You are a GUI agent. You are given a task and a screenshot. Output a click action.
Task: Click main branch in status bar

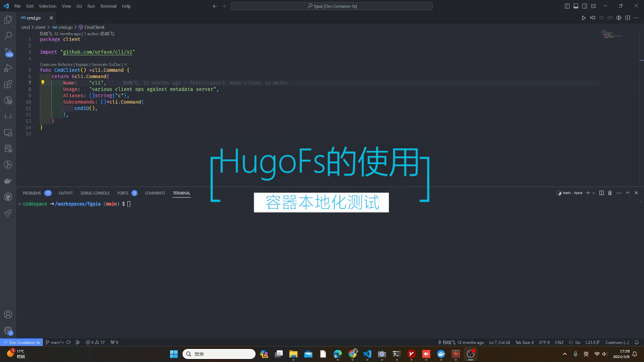[x=54, y=342]
